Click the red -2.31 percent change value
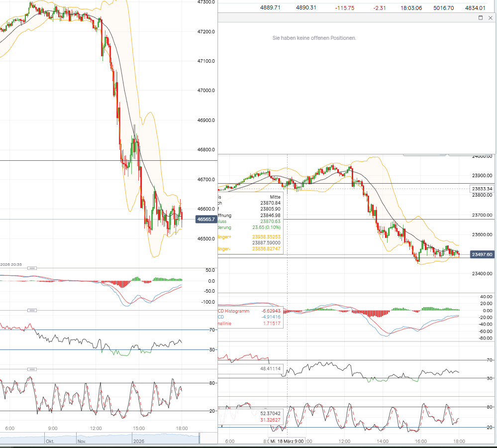This screenshot has width=497, height=448. point(380,8)
